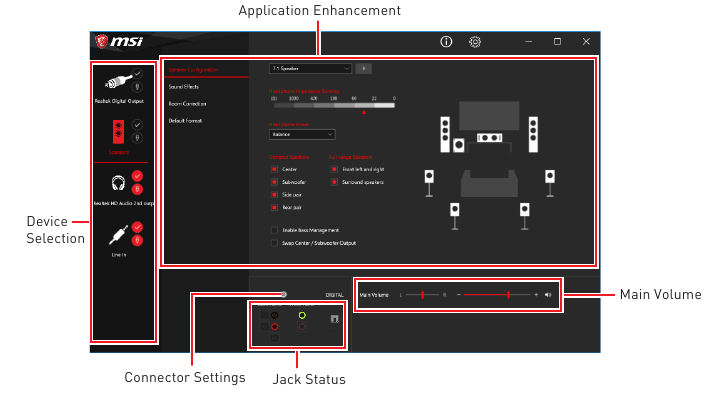
Task: Decrease main volume with minus icon
Action: click(x=458, y=295)
